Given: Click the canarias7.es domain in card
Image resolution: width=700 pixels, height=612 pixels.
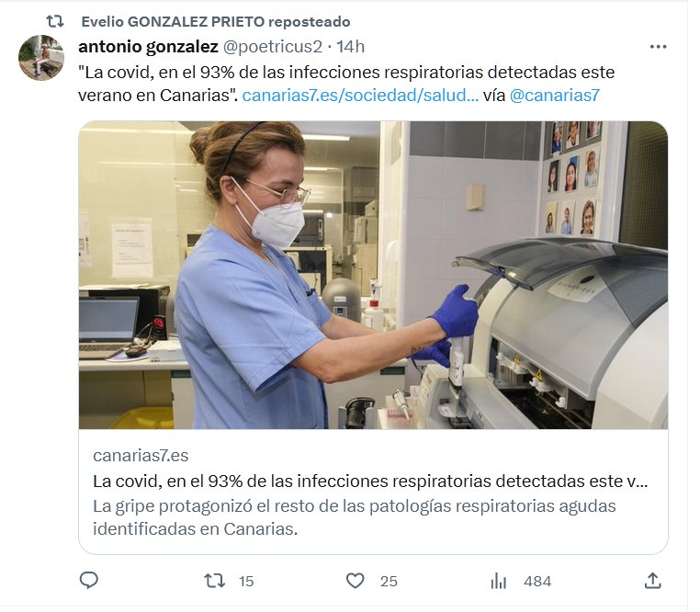Looking at the screenshot, I should coord(141,456).
